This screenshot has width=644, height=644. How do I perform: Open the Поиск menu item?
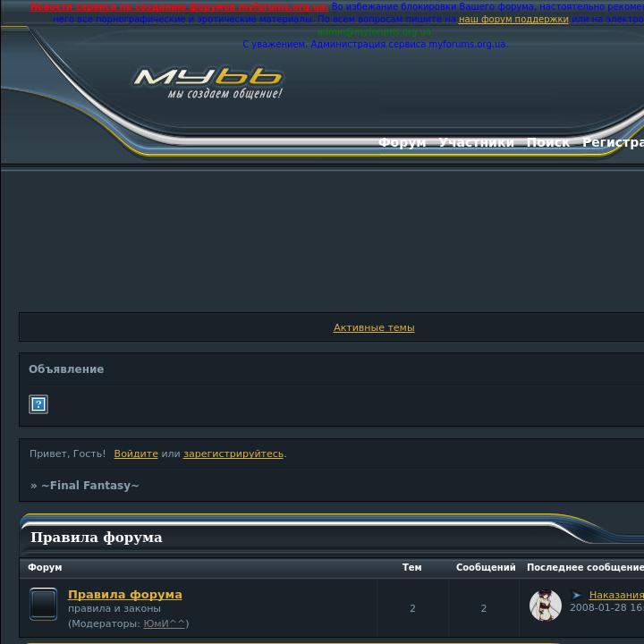[x=548, y=142]
